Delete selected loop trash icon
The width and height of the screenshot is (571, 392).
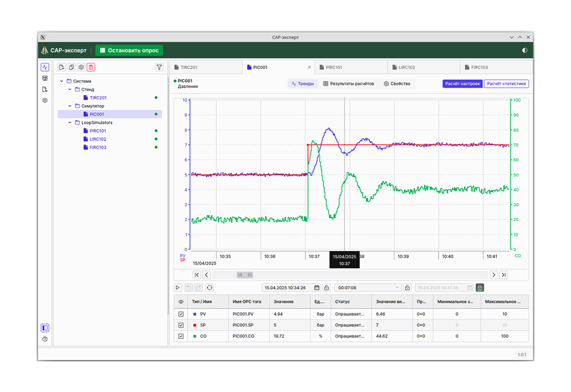coord(91,67)
